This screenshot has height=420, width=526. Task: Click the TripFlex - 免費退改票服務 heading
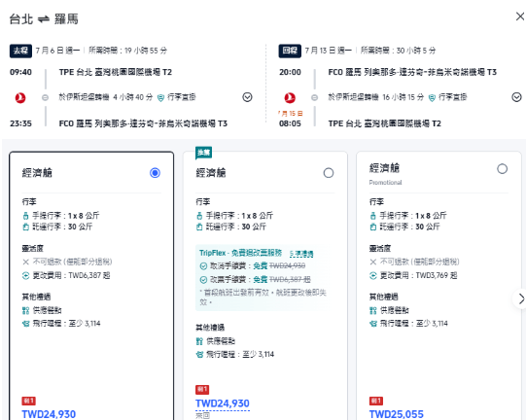click(240, 253)
